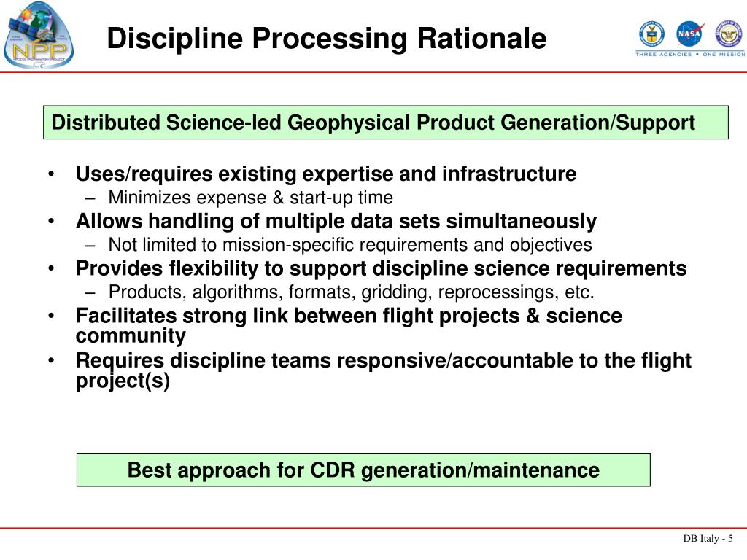Click the Three Agencies One Mission caption
This screenshot has width=747, height=560.
click(x=690, y=54)
